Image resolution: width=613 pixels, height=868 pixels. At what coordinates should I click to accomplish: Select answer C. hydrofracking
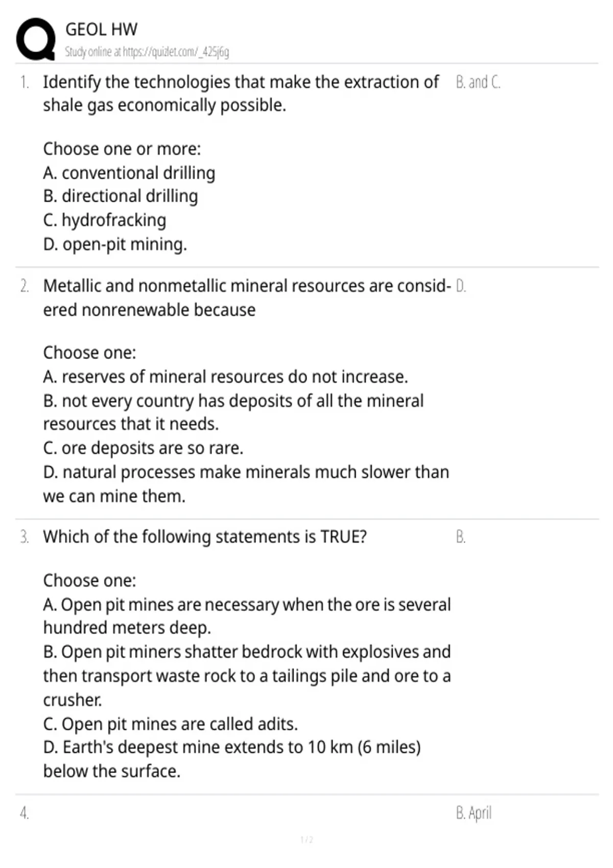click(x=105, y=220)
